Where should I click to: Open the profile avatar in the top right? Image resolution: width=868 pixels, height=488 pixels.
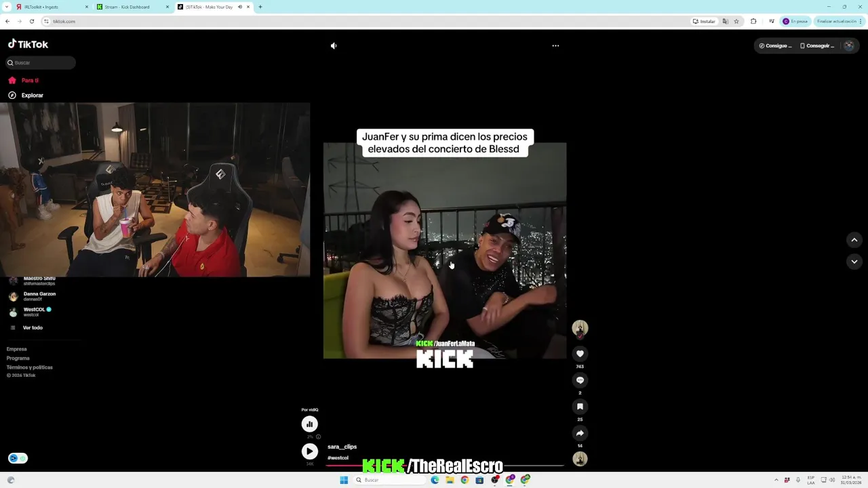[x=848, y=45]
